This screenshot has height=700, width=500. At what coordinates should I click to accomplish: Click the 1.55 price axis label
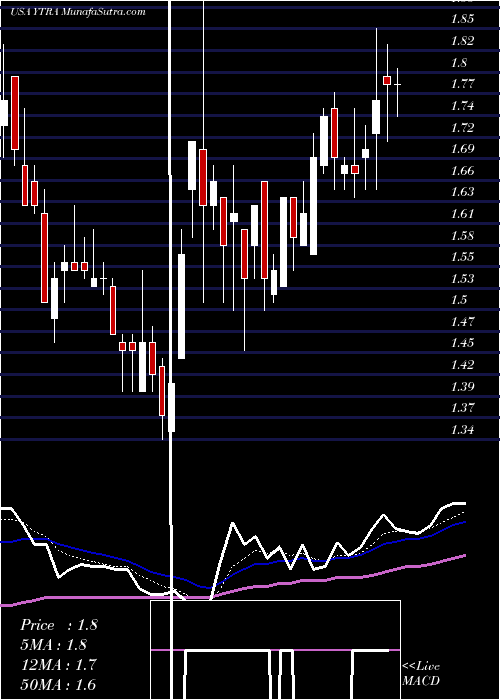click(462, 257)
